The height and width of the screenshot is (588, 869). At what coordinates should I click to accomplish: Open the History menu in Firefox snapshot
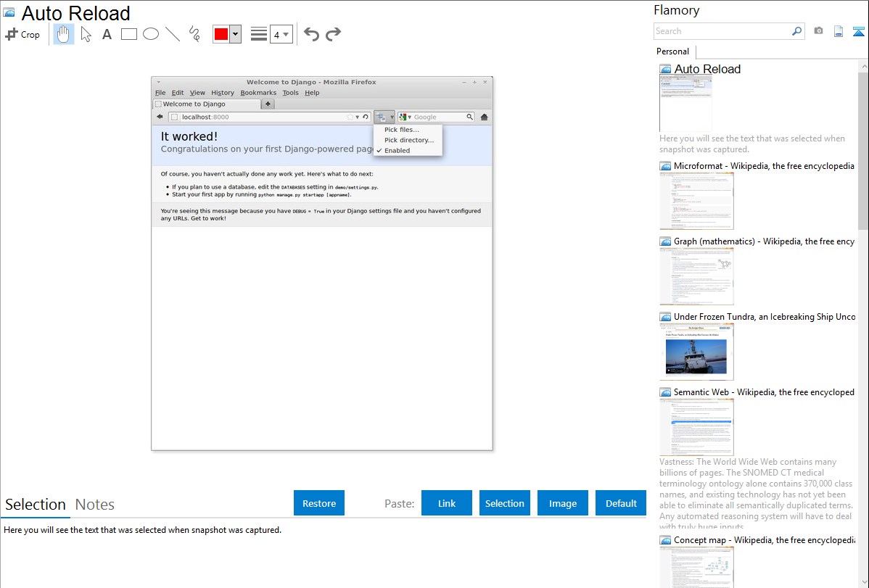coord(223,93)
